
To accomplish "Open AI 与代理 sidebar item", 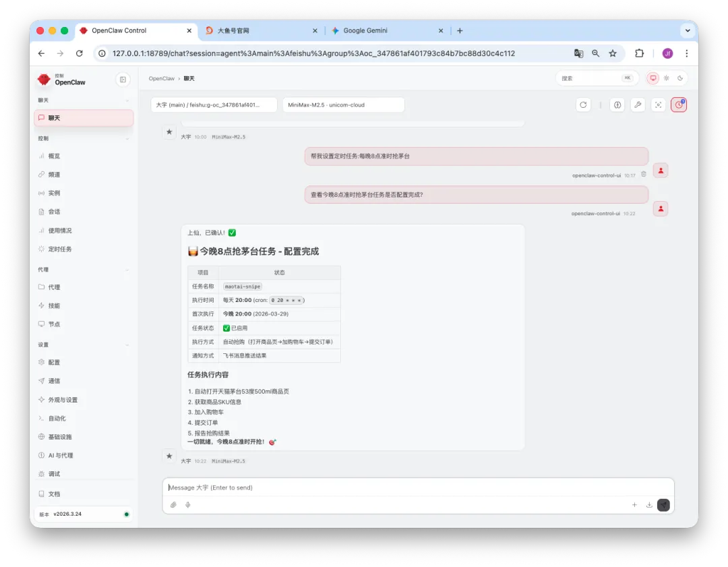I will (84, 456).
